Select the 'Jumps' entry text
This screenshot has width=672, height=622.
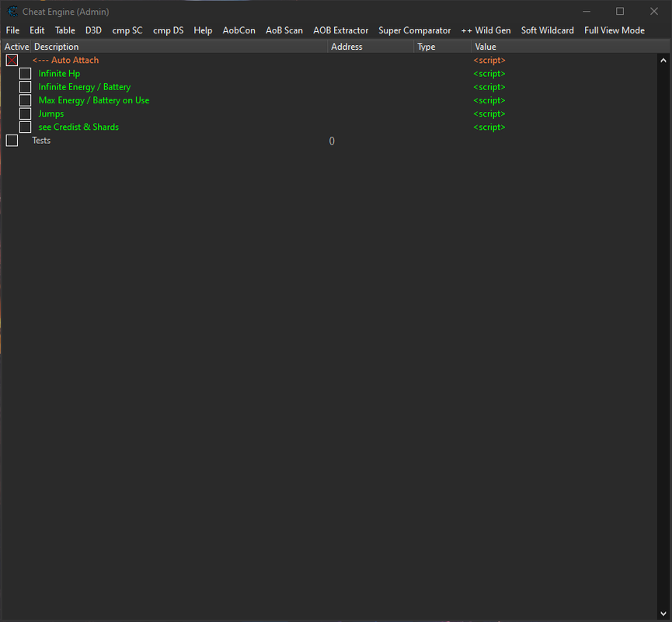point(51,114)
